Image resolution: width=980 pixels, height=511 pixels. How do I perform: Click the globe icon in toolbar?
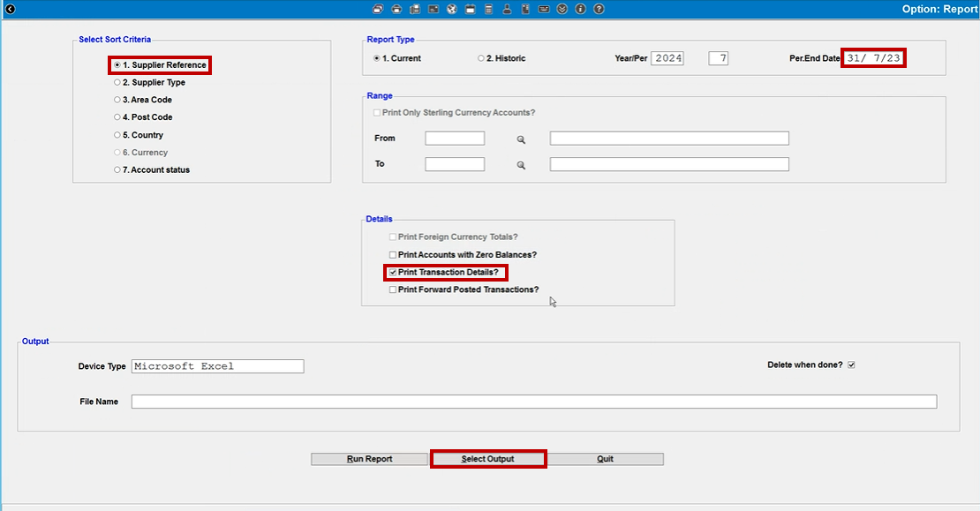click(x=451, y=9)
